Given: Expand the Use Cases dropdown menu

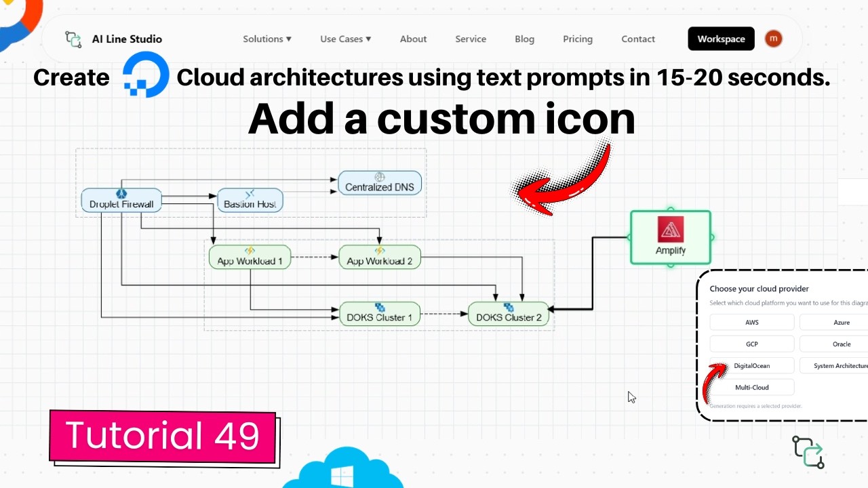Looking at the screenshot, I should tap(346, 39).
